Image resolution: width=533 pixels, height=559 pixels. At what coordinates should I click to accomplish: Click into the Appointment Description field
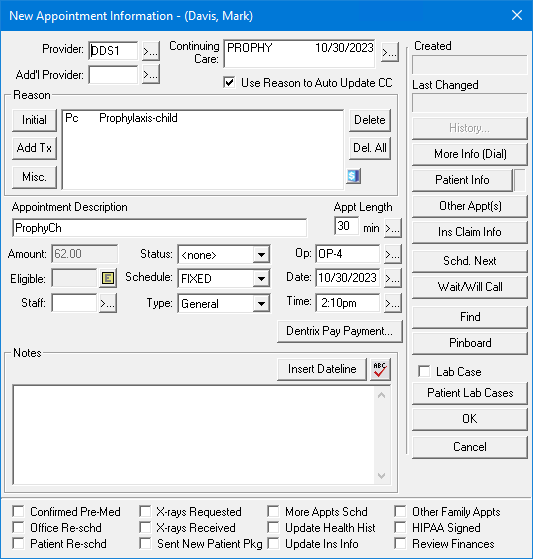(159, 228)
